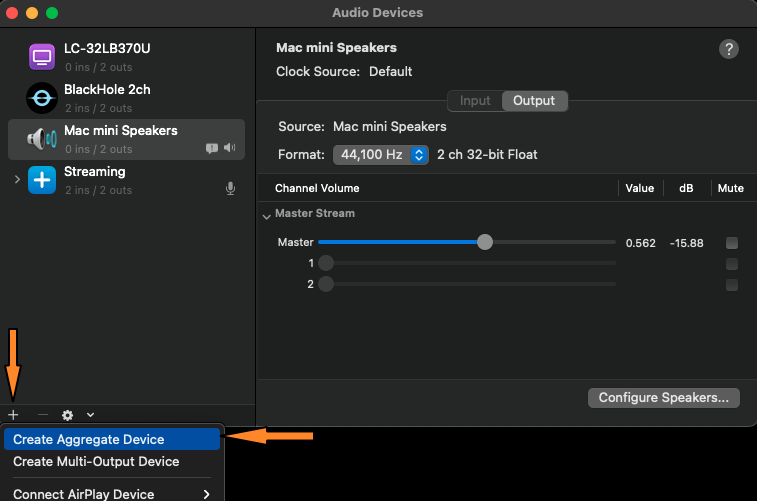Expand the Streaming device disclosure arrow
The image size is (757, 501).
tap(17, 180)
